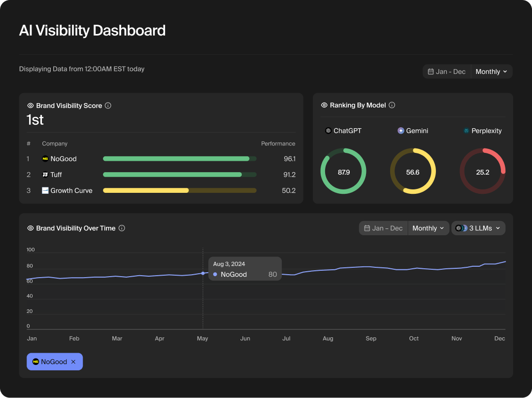Viewport: 532px width, 398px height.
Task: Click the ChatGPT model icon
Action: pos(327,130)
